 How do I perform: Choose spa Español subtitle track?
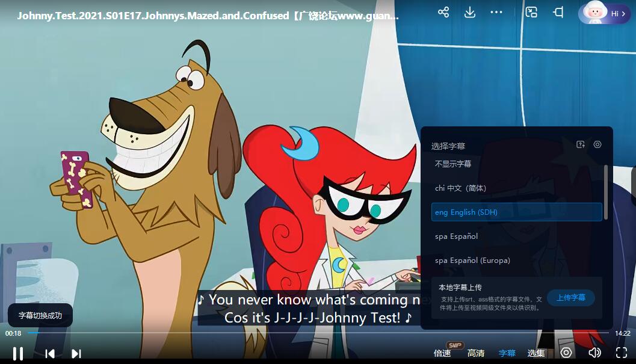pos(516,236)
